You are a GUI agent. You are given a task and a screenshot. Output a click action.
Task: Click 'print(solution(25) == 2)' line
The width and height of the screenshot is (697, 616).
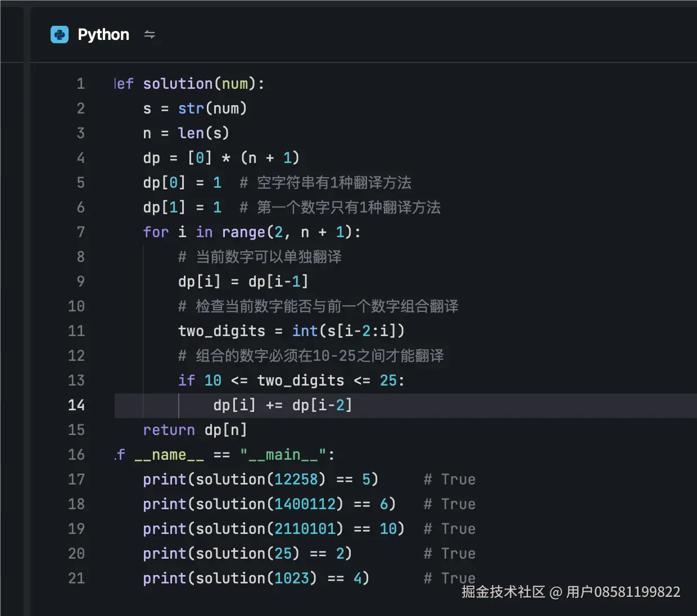coord(247,554)
